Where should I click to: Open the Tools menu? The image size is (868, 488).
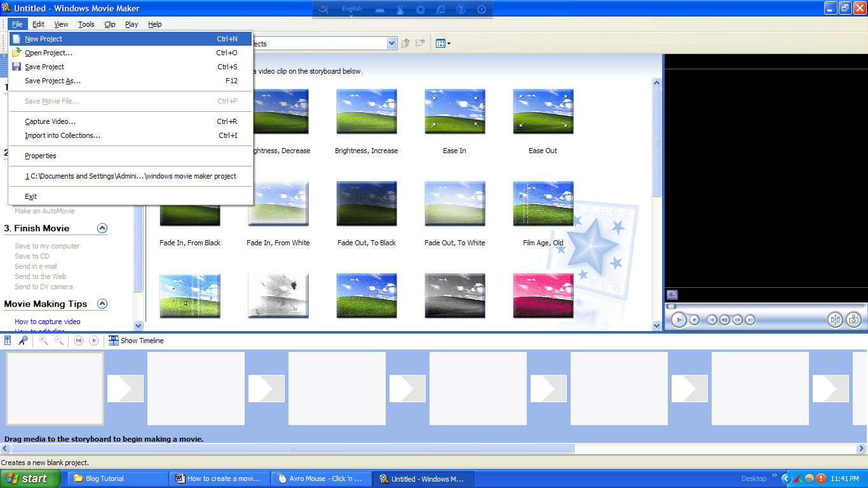tap(86, 24)
